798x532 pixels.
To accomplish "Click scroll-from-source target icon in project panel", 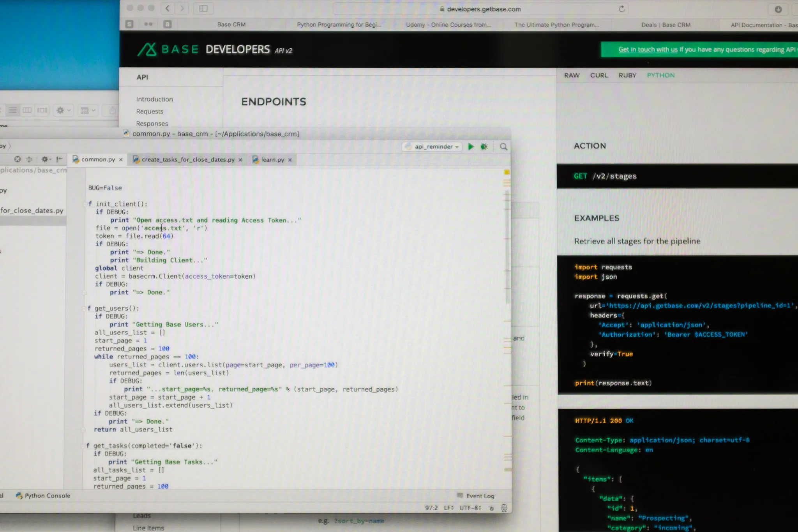I will tap(17, 159).
